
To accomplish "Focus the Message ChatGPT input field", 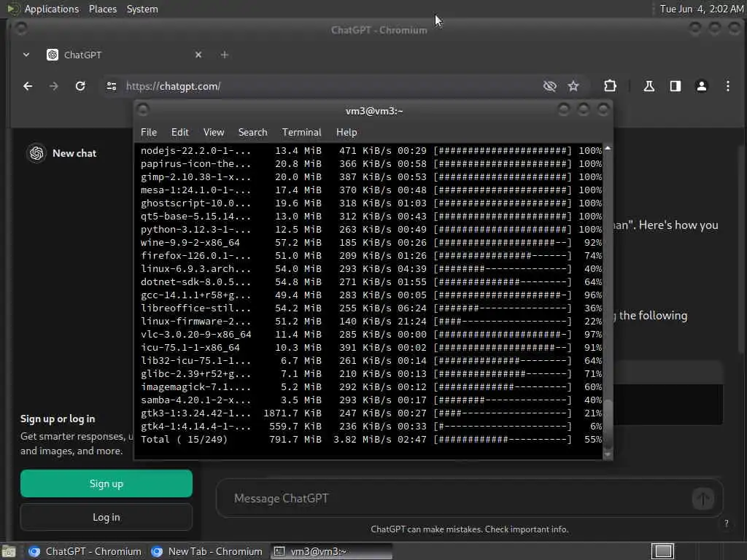I will [457, 499].
